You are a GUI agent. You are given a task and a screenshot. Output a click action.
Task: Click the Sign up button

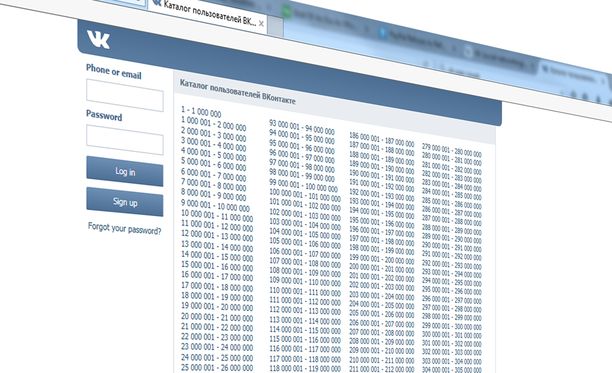pyautogui.click(x=125, y=202)
